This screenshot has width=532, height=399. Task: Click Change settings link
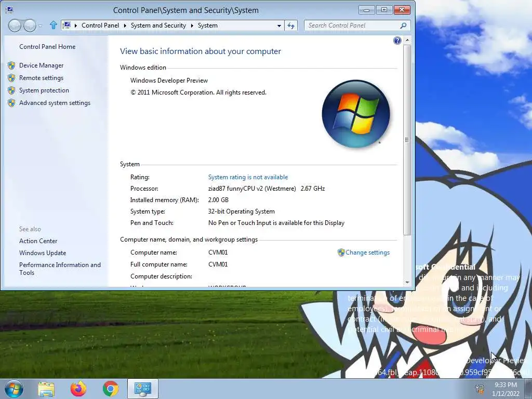[x=367, y=252]
